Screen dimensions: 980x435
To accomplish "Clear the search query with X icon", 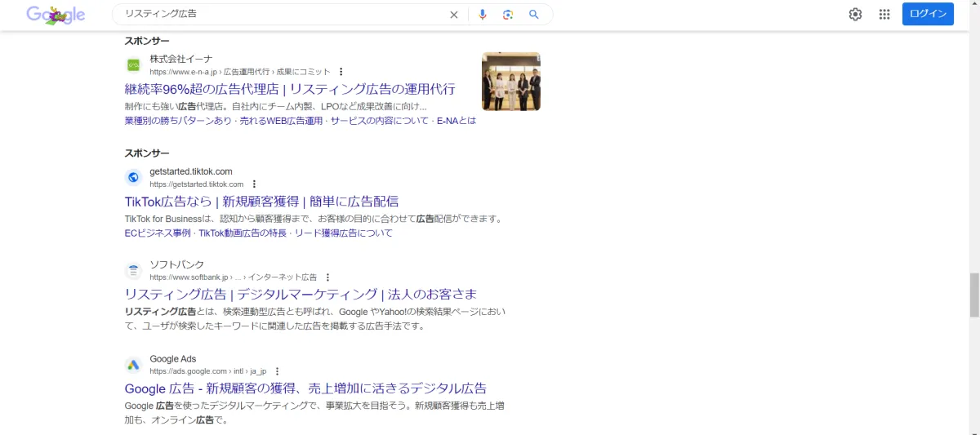I will coord(454,15).
